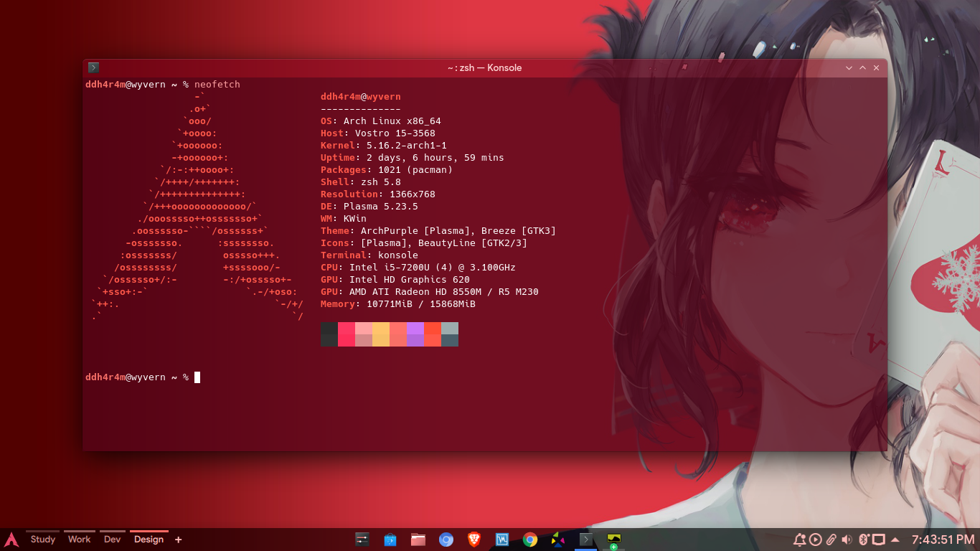The width and height of the screenshot is (980, 551).
Task: Minimize the Konsole window
Action: [849, 67]
